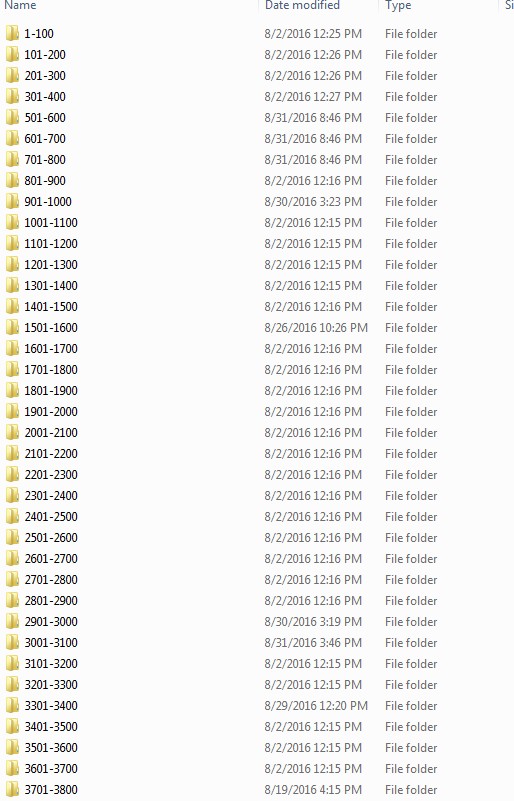
Task: Select the 3301-3400 folder icon
Action: pyautogui.click(x=12, y=705)
